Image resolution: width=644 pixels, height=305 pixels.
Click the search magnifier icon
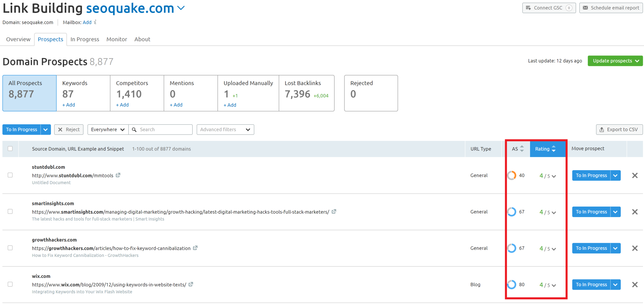pos(134,129)
